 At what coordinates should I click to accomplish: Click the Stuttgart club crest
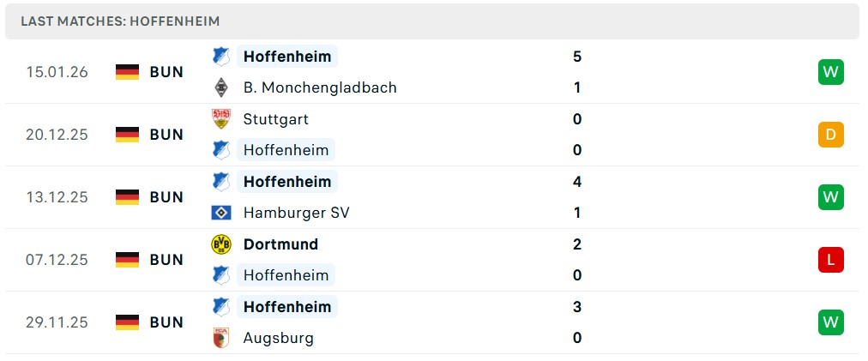click(221, 119)
